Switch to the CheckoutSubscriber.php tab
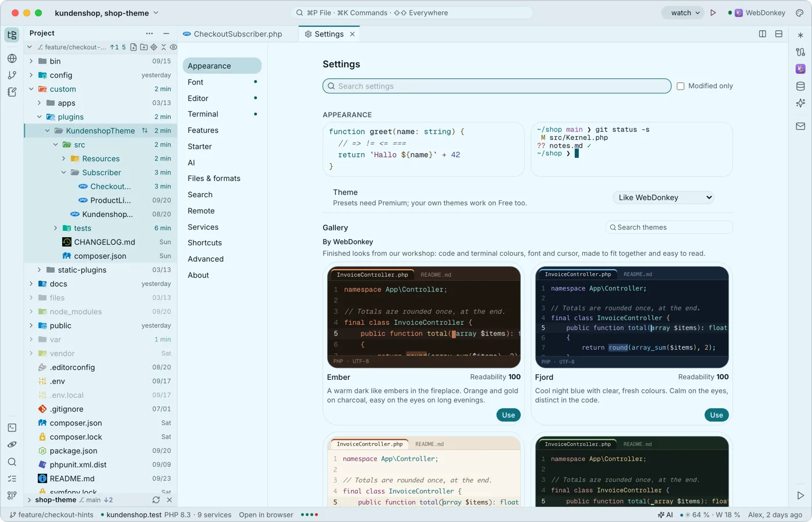 [232, 34]
